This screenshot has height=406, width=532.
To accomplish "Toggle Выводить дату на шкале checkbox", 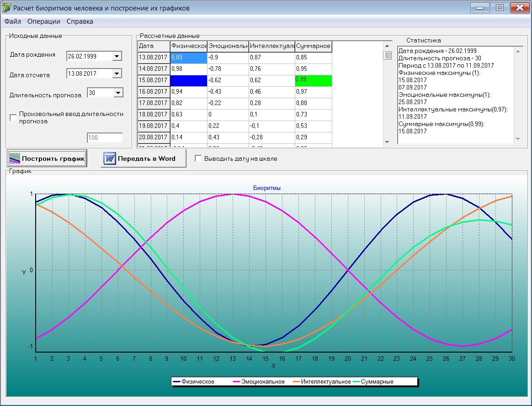I will [x=198, y=158].
